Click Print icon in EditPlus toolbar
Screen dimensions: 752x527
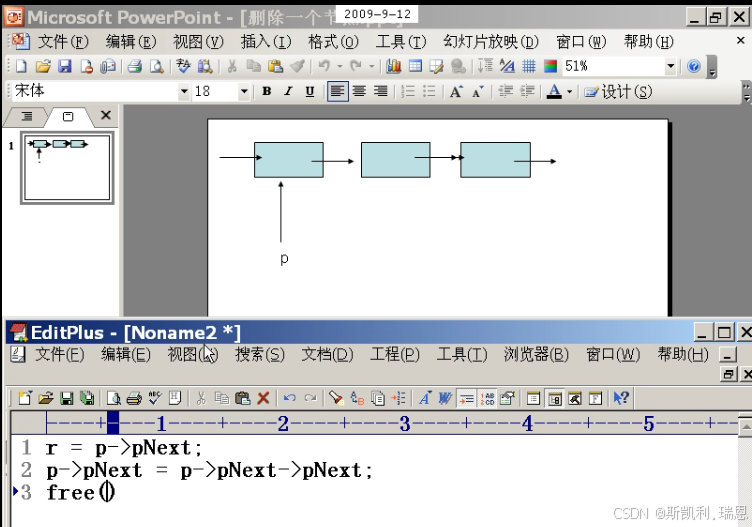(x=134, y=398)
